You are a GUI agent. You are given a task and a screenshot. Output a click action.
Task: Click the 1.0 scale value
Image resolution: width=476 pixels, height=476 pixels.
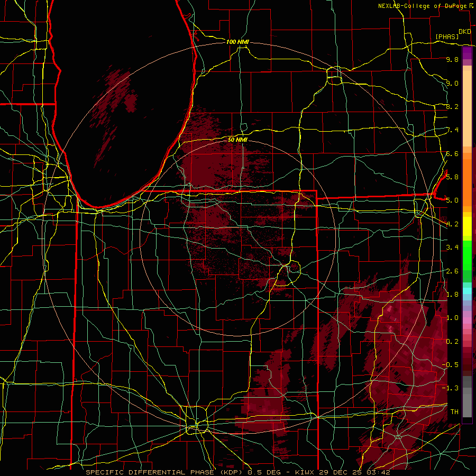point(452,318)
